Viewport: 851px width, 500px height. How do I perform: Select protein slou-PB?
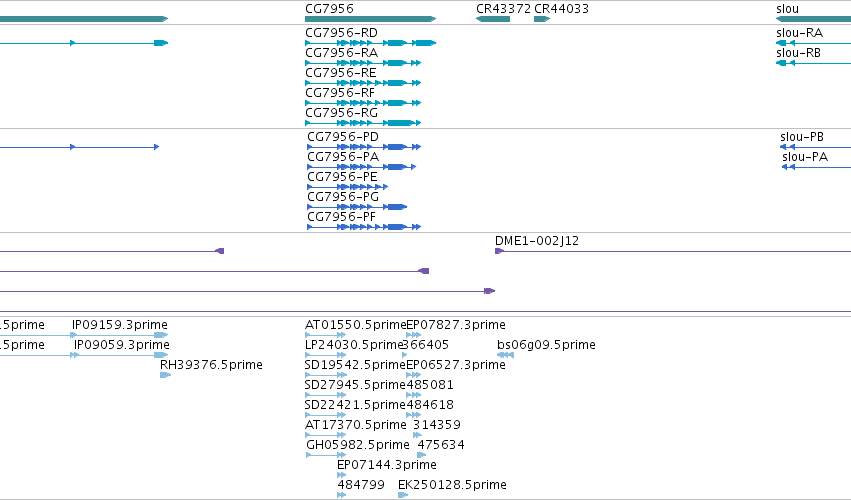(816, 147)
